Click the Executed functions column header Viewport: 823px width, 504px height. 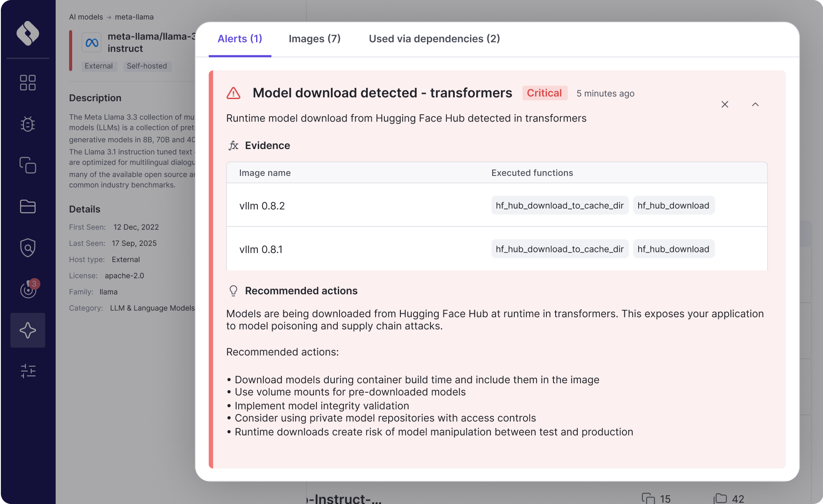coord(532,173)
